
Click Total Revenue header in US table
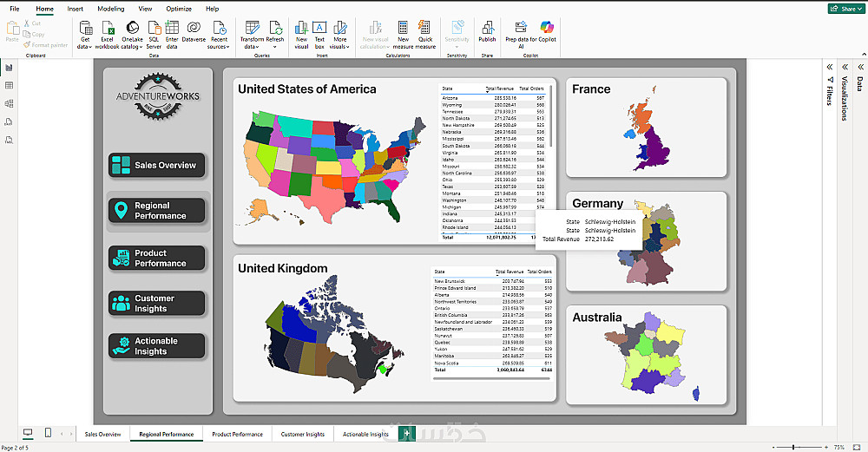click(500, 88)
